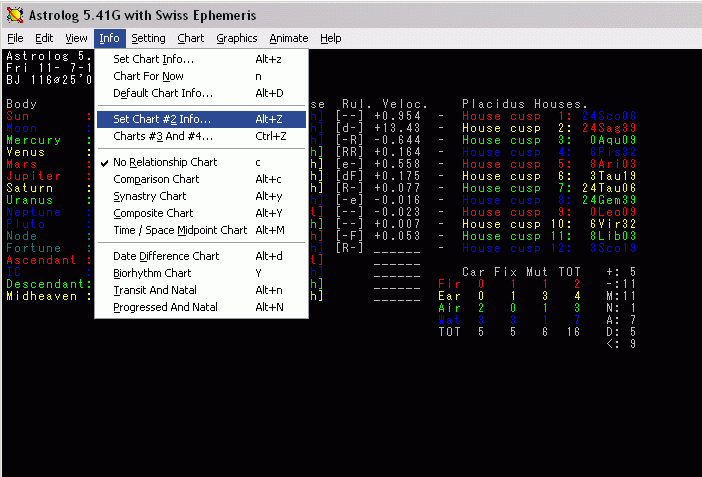This screenshot has height=477, width=702.
Task: Click Saturn in the Body list
Action: (x=30, y=188)
